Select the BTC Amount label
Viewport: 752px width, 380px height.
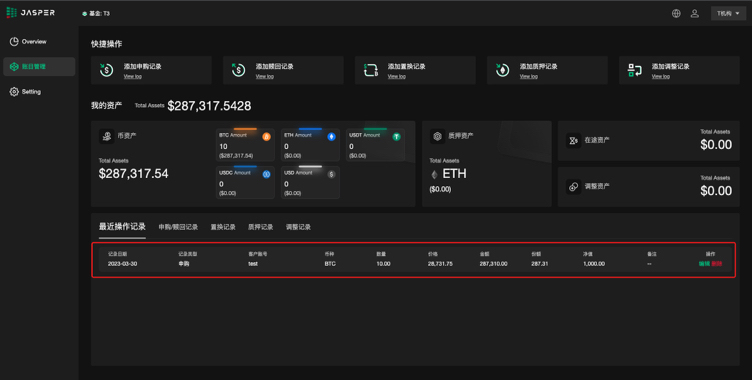233,135
